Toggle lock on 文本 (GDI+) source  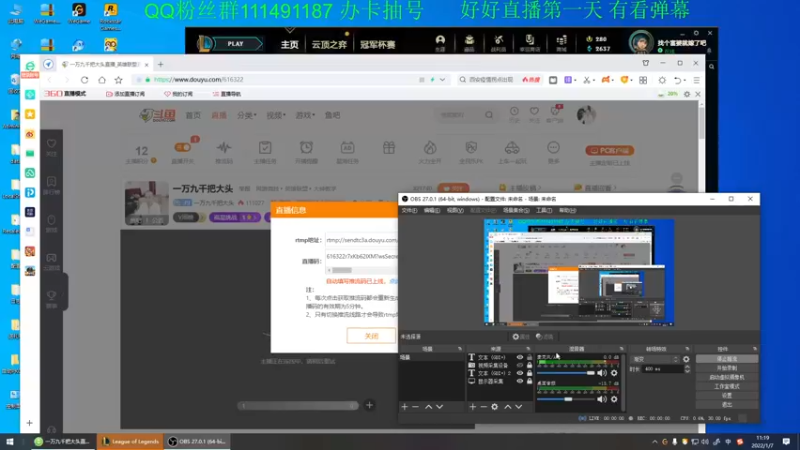point(530,357)
